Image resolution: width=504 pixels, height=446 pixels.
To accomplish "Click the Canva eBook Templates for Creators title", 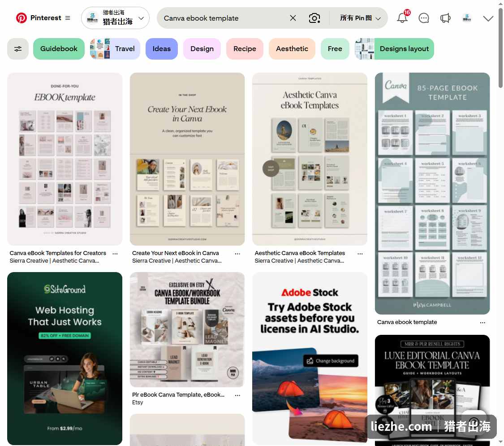I will 58,253.
